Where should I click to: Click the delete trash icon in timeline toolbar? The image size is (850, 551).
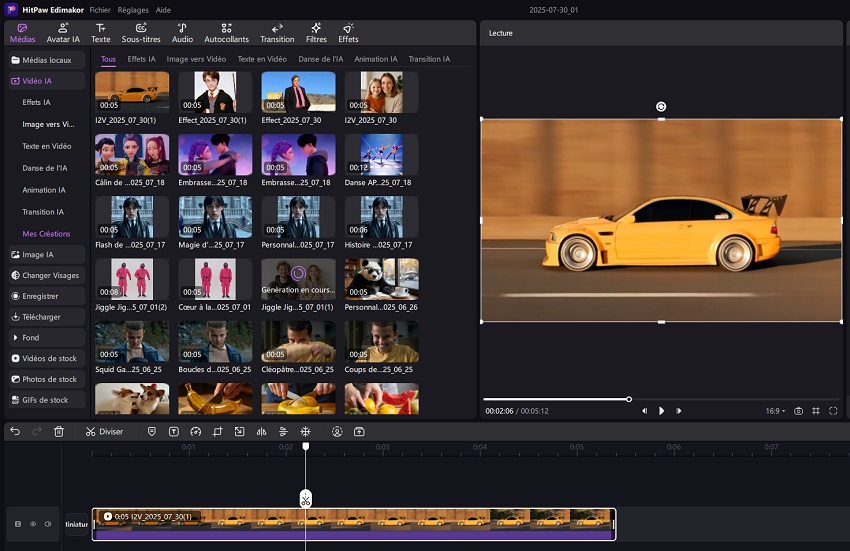[x=59, y=432]
